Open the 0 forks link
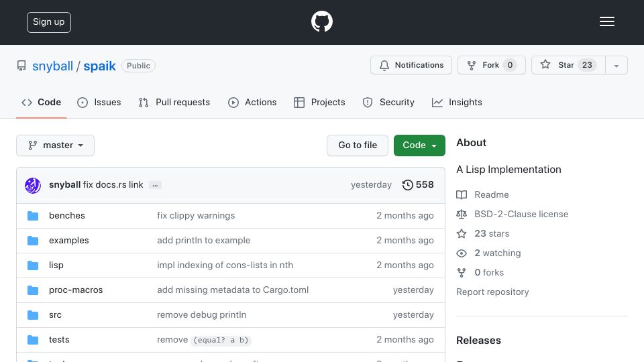This screenshot has height=362, width=644. [489, 273]
